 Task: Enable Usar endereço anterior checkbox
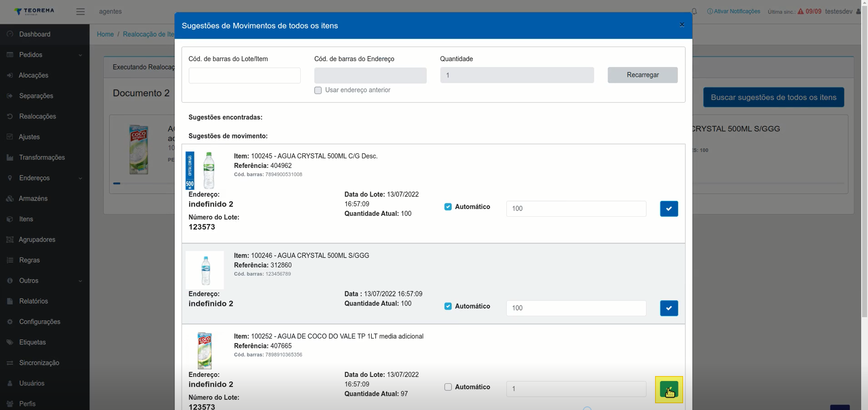coord(318,91)
